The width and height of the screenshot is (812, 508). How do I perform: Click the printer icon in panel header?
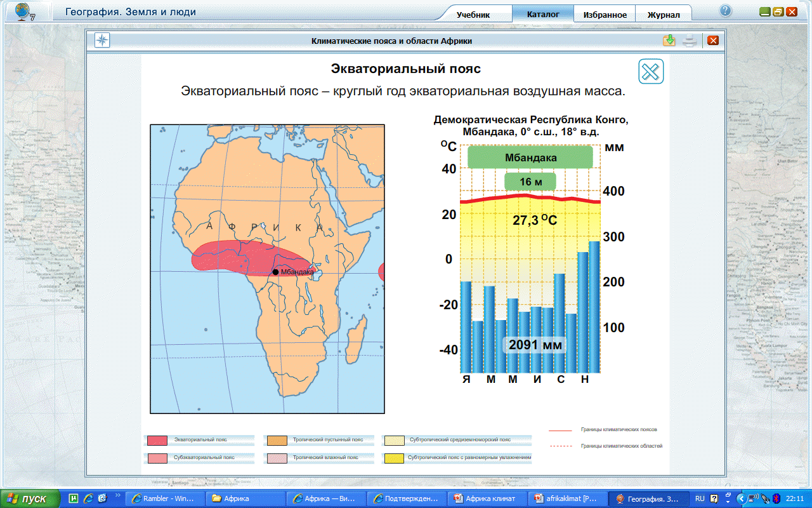[x=690, y=41]
